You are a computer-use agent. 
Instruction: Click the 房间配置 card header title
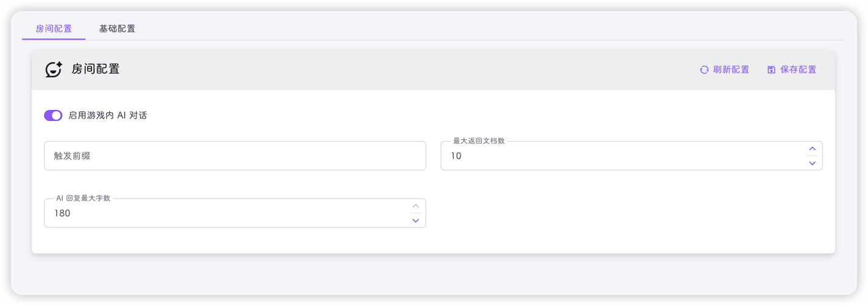click(96, 70)
